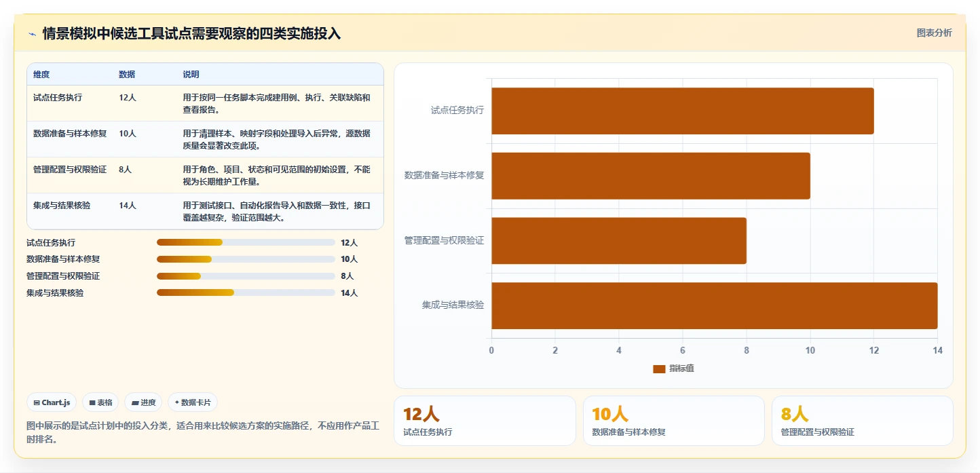Click the 维度 column header

(x=41, y=75)
